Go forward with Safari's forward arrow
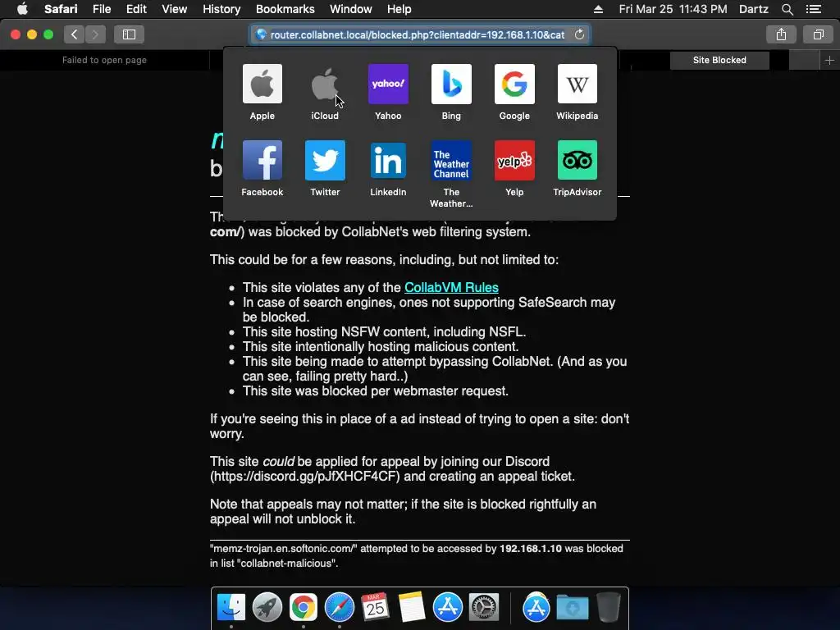840x630 pixels. tap(95, 34)
